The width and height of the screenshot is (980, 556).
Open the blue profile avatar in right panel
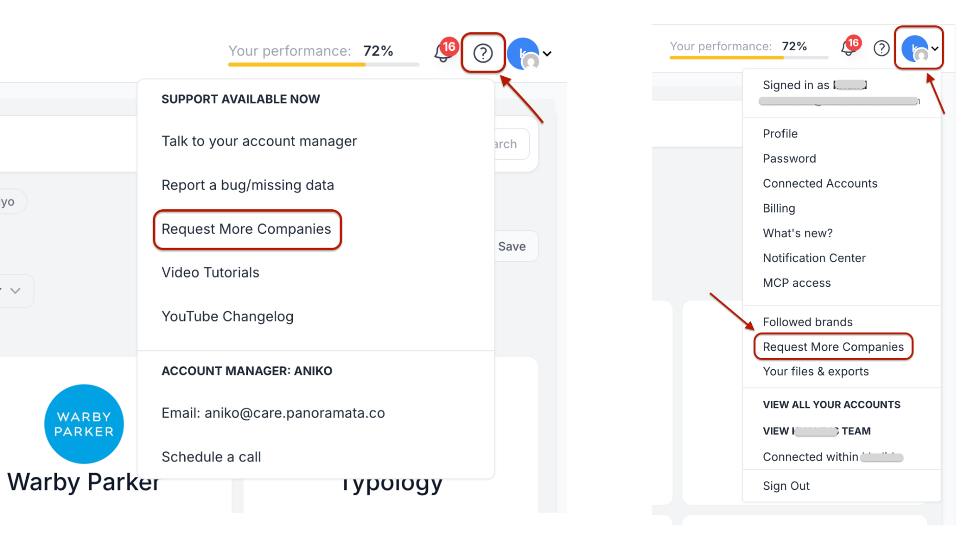click(x=914, y=48)
